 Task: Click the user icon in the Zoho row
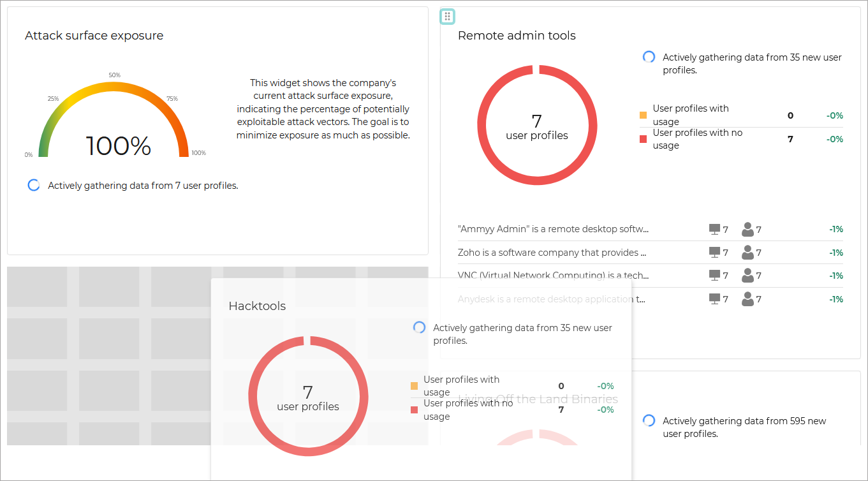(x=747, y=253)
